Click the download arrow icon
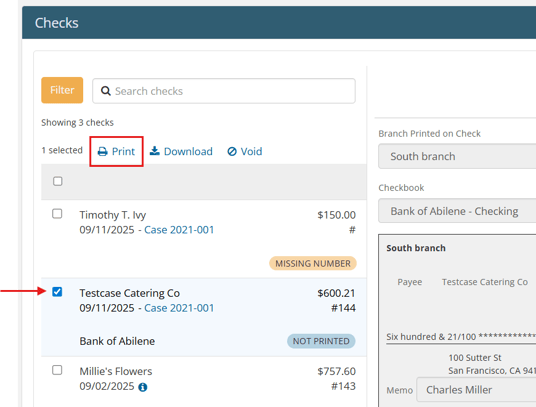Viewport: 536px width, 407px height. pyautogui.click(x=155, y=151)
